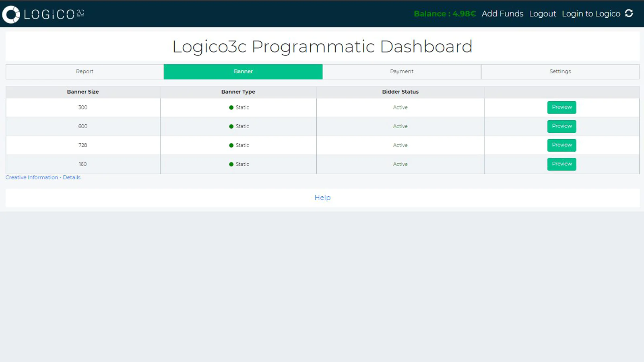Click Active status in 728 row
Viewport: 644px width, 362px height.
pyautogui.click(x=400, y=145)
